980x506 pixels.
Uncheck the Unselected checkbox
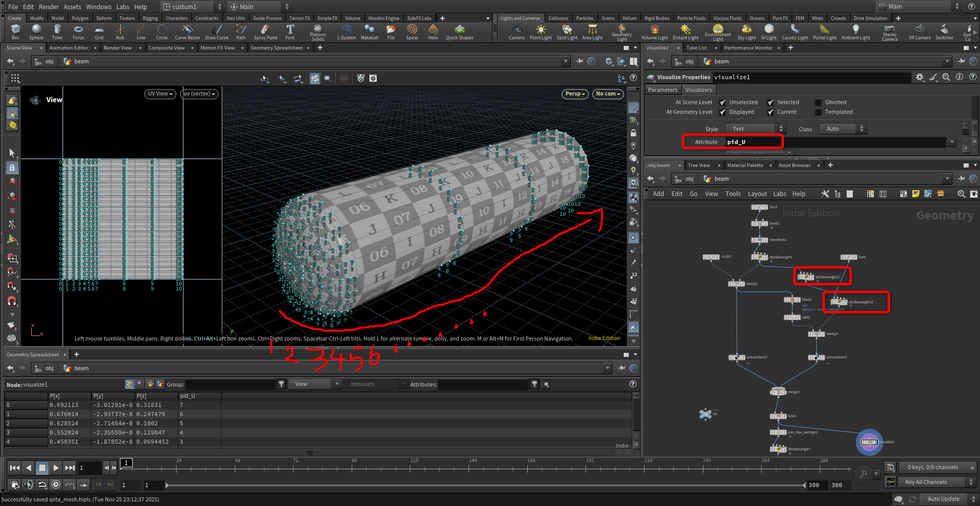click(x=723, y=103)
